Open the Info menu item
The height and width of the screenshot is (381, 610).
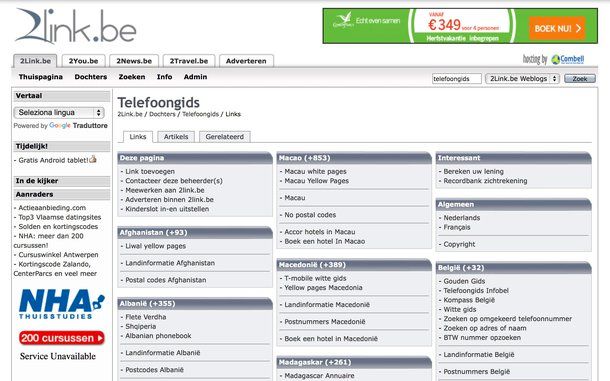165,77
